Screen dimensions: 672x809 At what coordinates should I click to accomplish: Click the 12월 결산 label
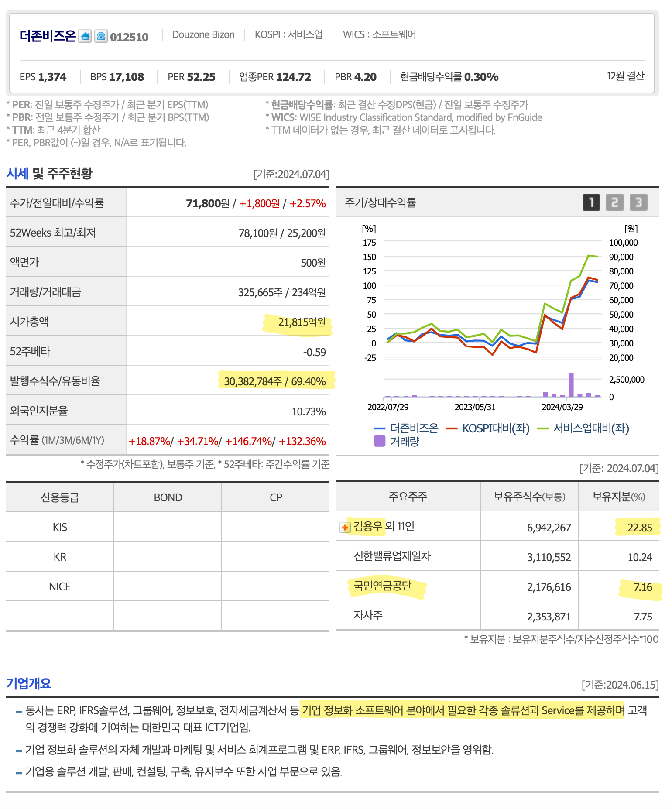click(x=625, y=76)
